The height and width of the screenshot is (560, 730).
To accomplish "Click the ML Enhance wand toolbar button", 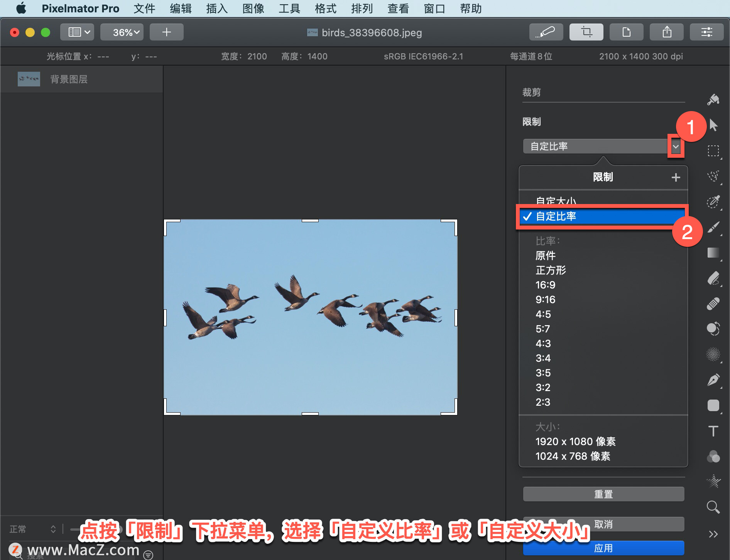I will 546,32.
